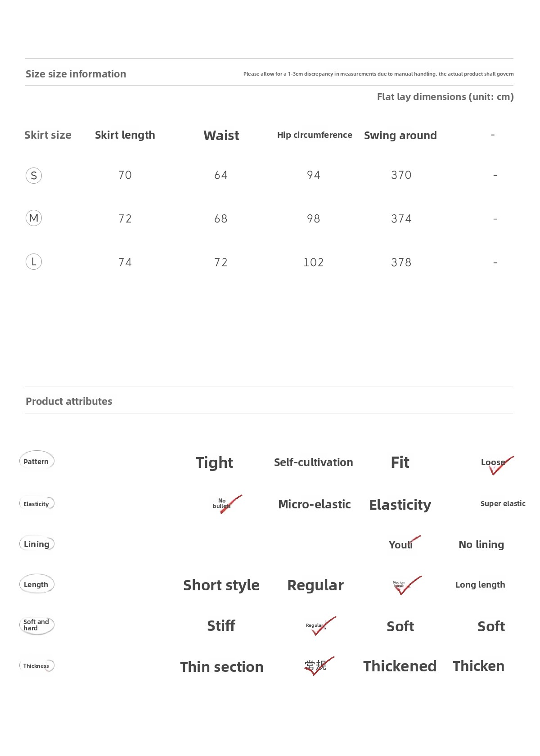Click the circled S size badge

point(34,175)
